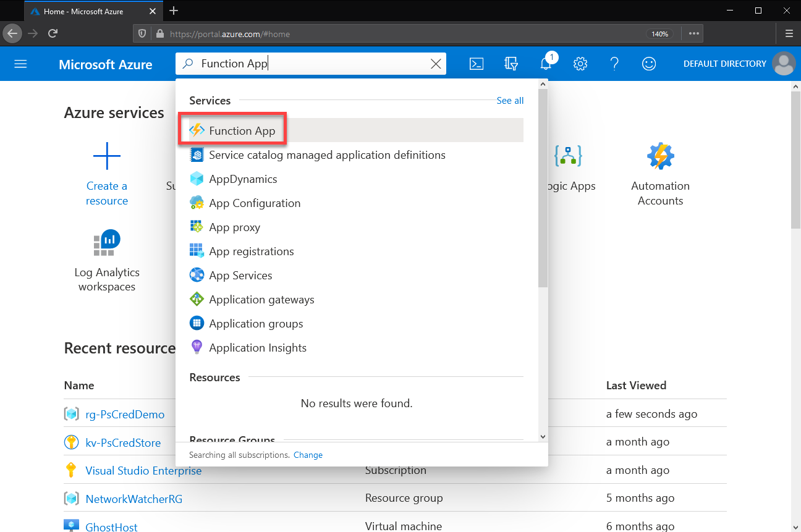Reload the page with refresh button
Image resolution: width=801 pixels, height=532 pixels.
(x=53, y=33)
